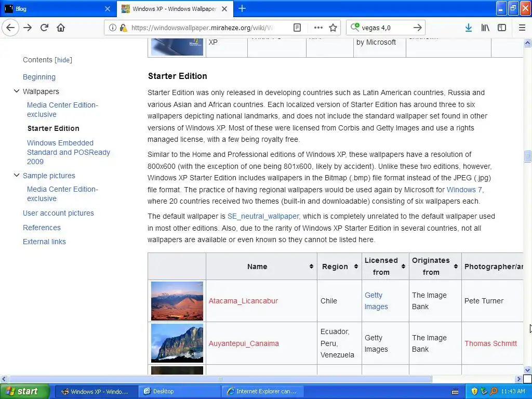Open a new browser tab
The image size is (532, 399).
[x=242, y=8]
